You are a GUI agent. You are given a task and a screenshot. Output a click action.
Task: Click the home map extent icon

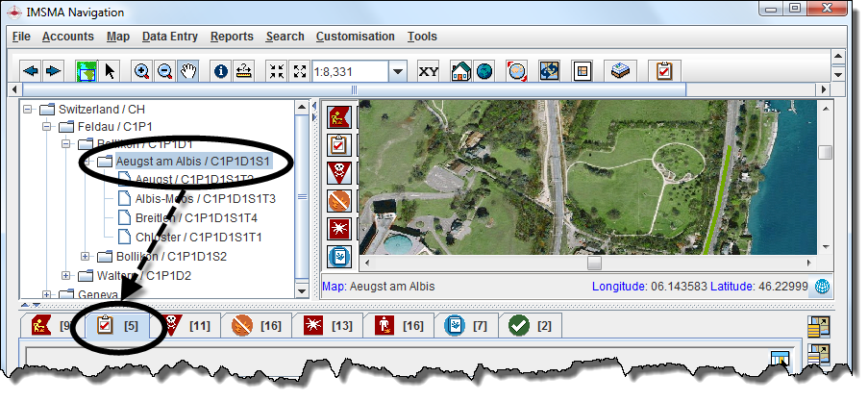coord(461,71)
